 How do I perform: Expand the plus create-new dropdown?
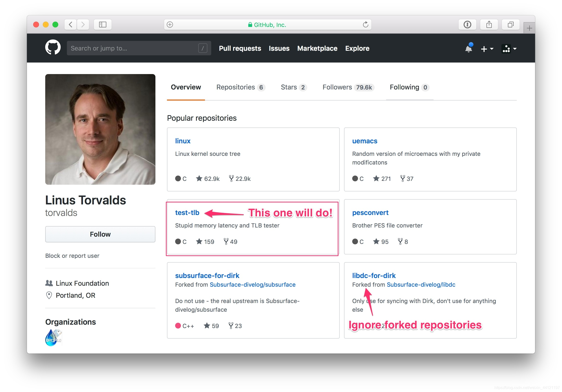point(487,49)
